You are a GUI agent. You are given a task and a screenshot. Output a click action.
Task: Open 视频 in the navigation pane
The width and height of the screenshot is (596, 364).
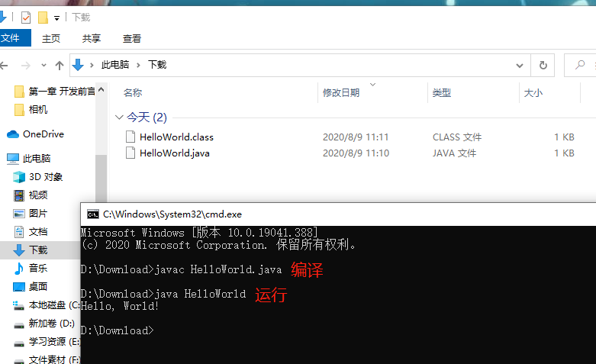point(31,195)
